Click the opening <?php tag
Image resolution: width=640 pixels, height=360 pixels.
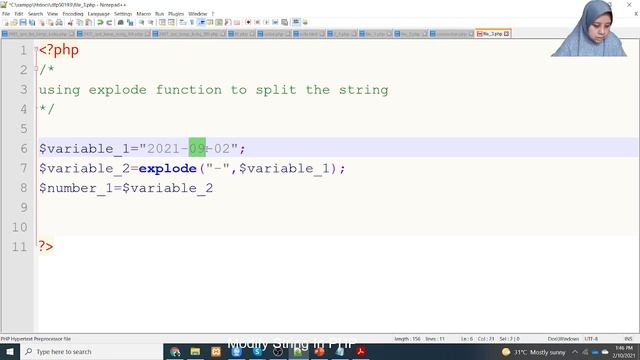[x=59, y=50]
